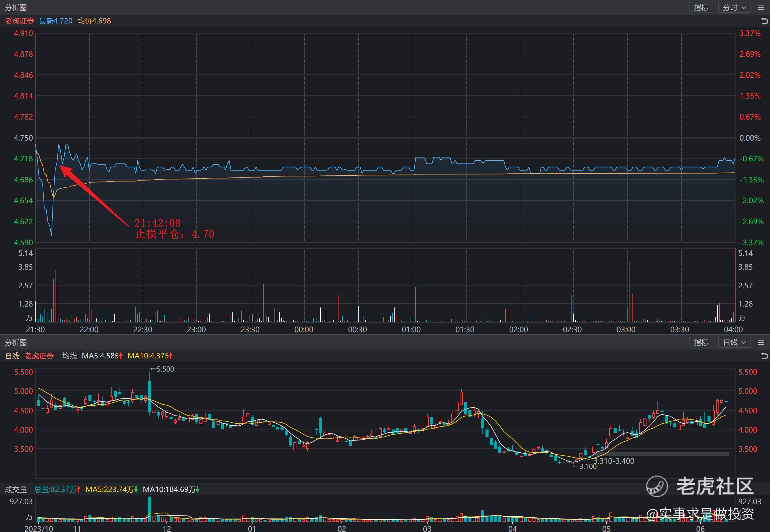Viewport: 770px width, 532px height.
Task: Expand the 日线 period dropdown
Action: [x=734, y=342]
